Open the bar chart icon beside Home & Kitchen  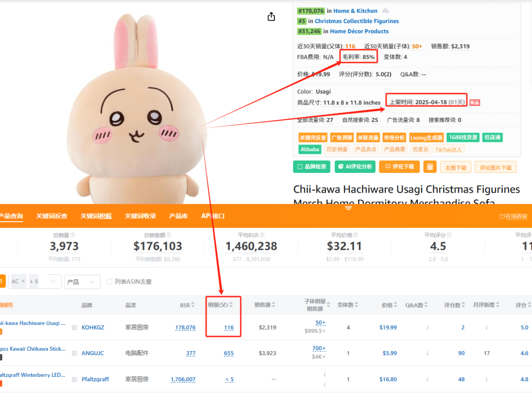click(x=386, y=11)
